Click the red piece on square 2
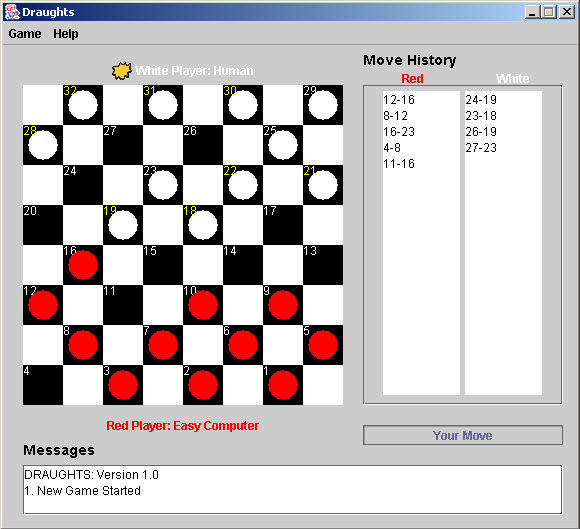 (203, 385)
